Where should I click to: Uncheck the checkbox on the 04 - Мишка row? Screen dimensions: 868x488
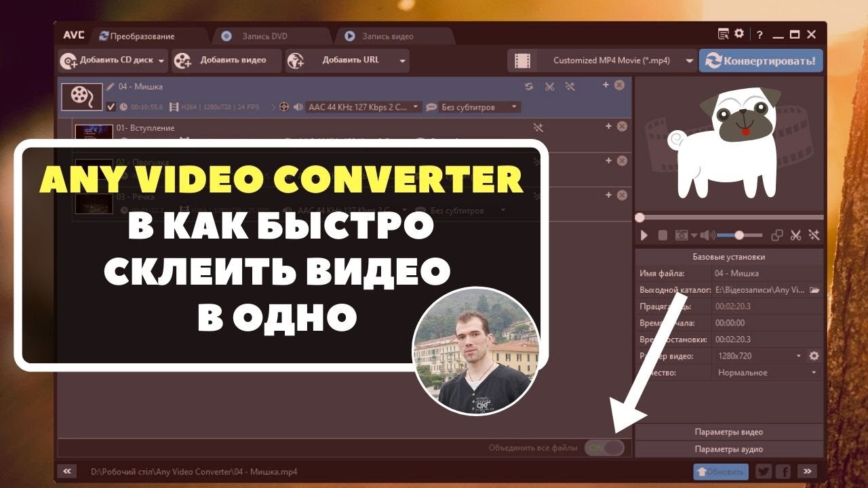(111, 106)
